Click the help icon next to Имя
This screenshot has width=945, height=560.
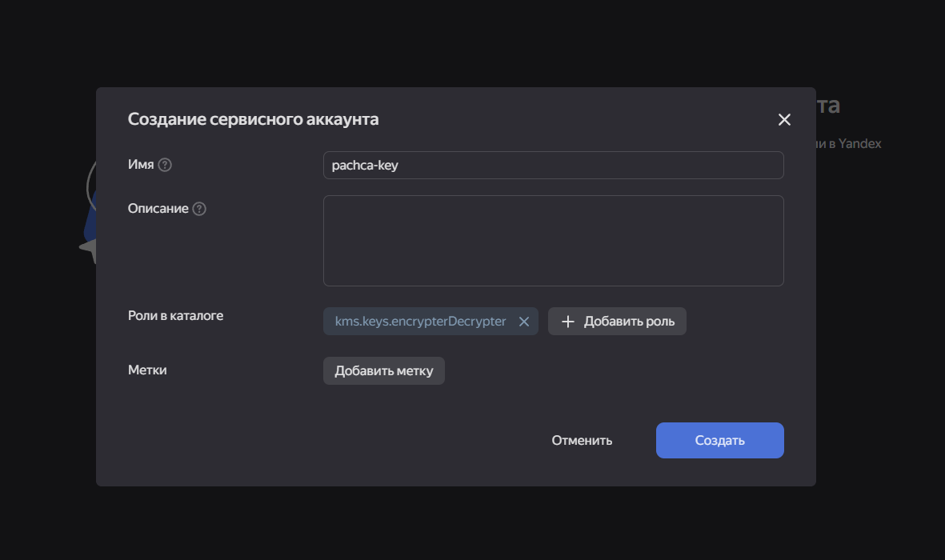(x=165, y=165)
